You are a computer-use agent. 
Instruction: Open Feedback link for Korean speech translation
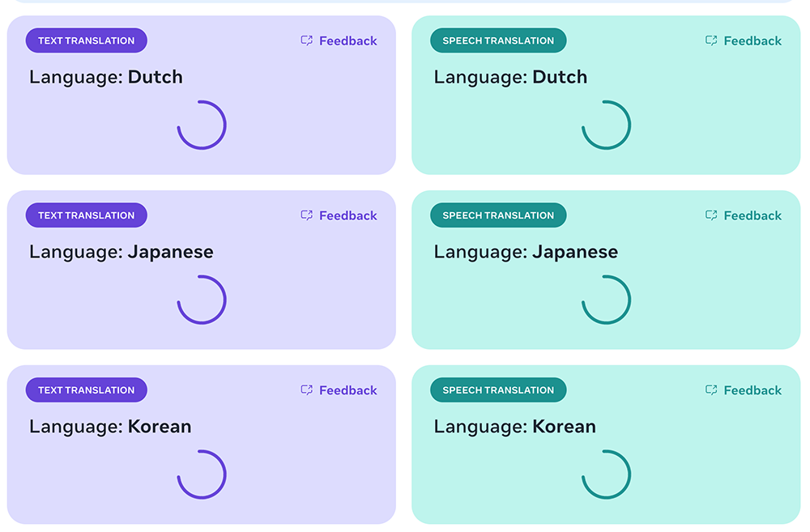pos(752,390)
